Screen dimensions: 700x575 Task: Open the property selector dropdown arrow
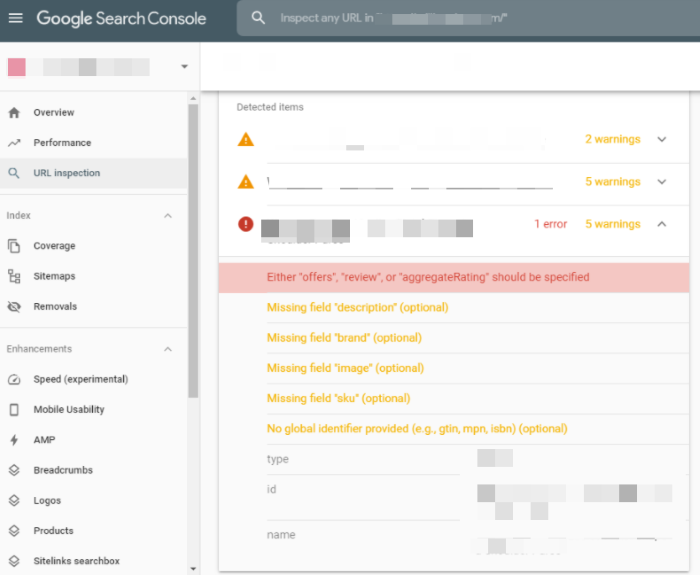(x=184, y=67)
